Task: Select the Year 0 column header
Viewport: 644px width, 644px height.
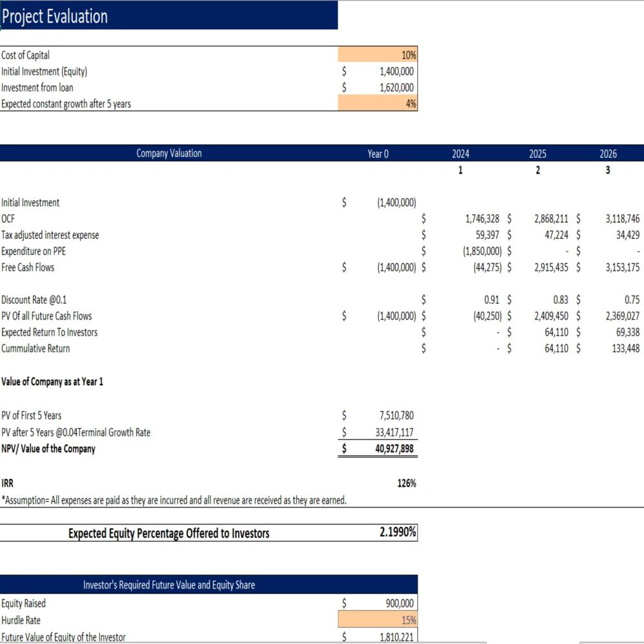Action: click(x=378, y=154)
